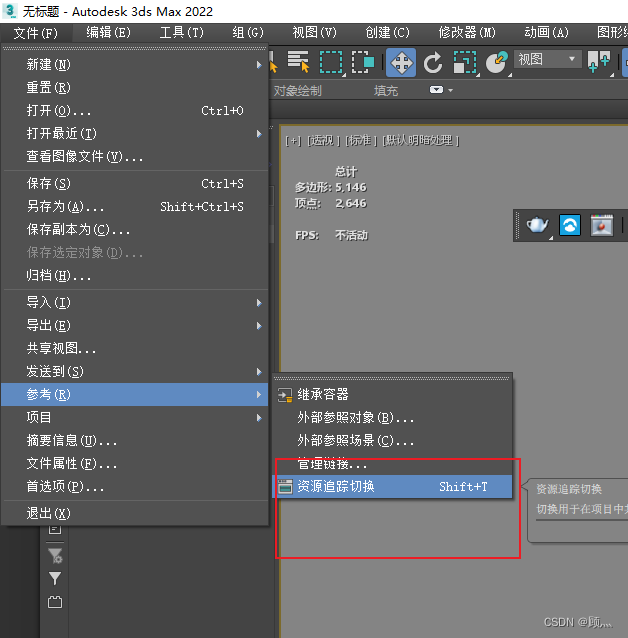Open the Rendered Frame Window icon

pyautogui.click(x=602, y=225)
